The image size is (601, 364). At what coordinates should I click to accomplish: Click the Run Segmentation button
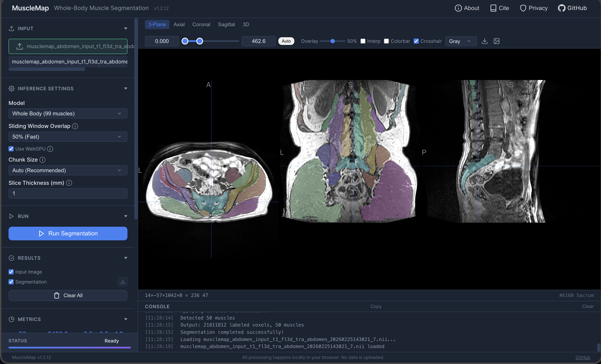pyautogui.click(x=68, y=233)
